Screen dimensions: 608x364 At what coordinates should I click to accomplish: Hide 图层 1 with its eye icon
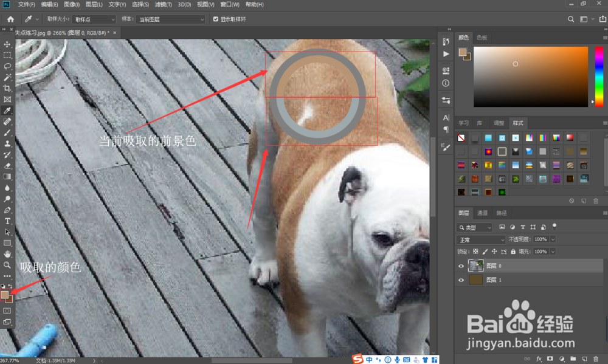click(x=461, y=280)
